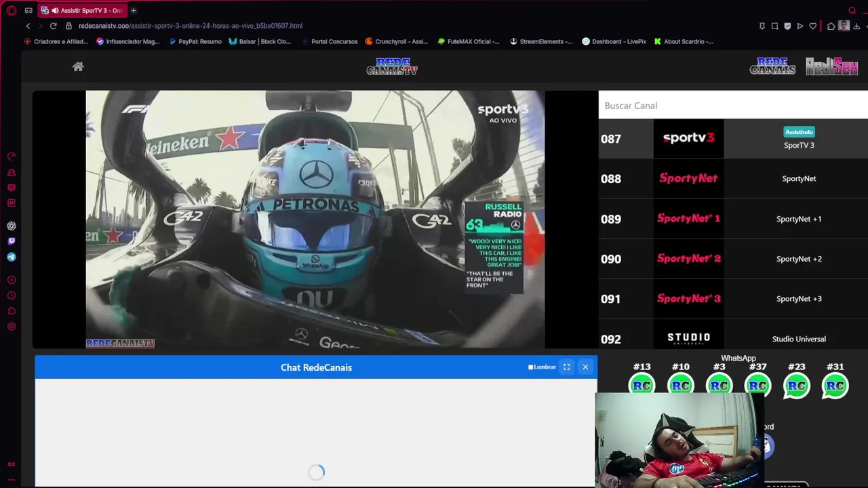Open Crunchyroll bookmark
This screenshot has width=868, height=488.
click(x=397, y=41)
